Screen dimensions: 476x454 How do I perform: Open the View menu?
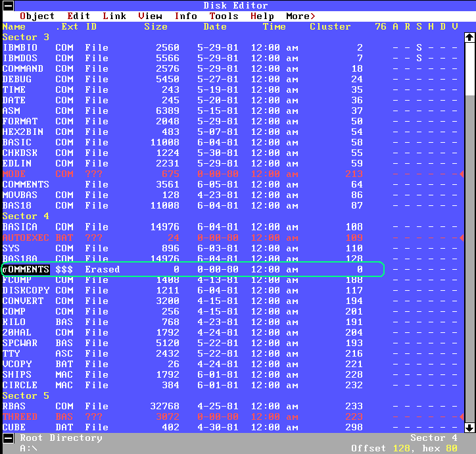pos(151,16)
